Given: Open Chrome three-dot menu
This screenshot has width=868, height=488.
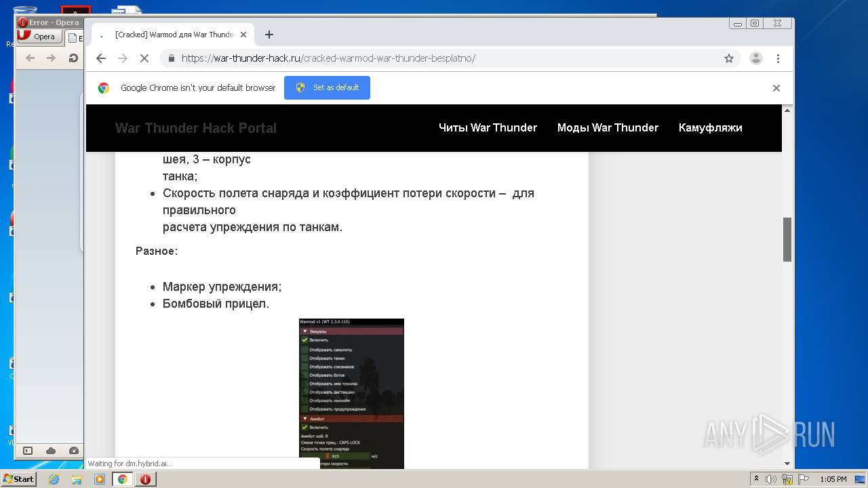Looking at the screenshot, I should point(778,58).
